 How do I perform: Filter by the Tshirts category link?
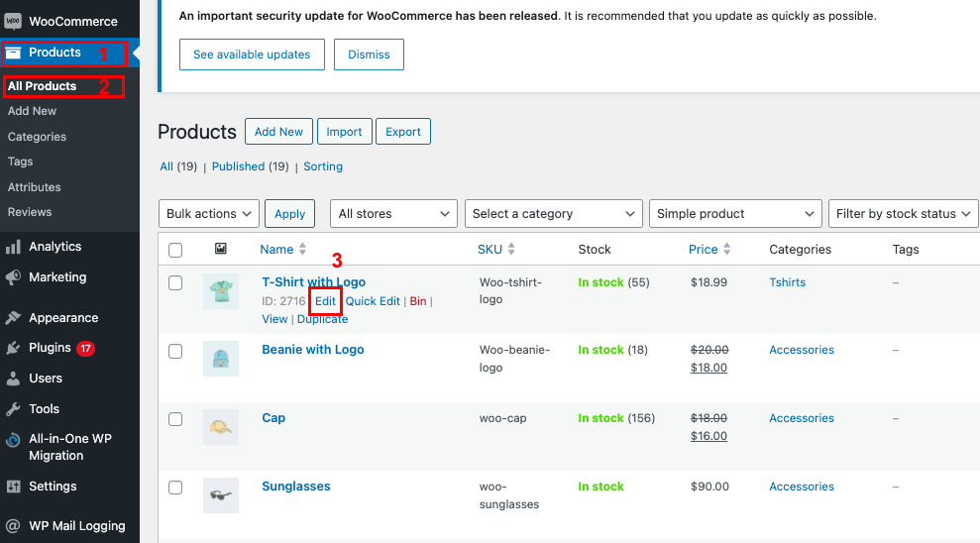tap(788, 282)
